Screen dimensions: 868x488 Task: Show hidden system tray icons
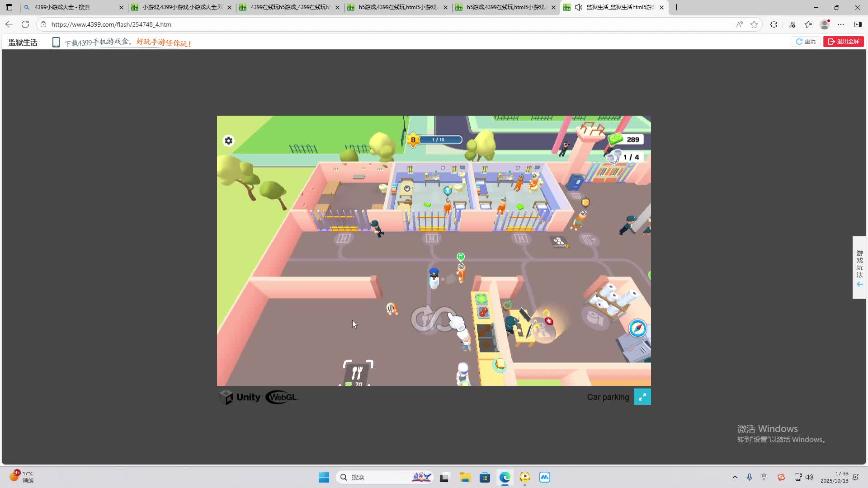[x=735, y=477]
